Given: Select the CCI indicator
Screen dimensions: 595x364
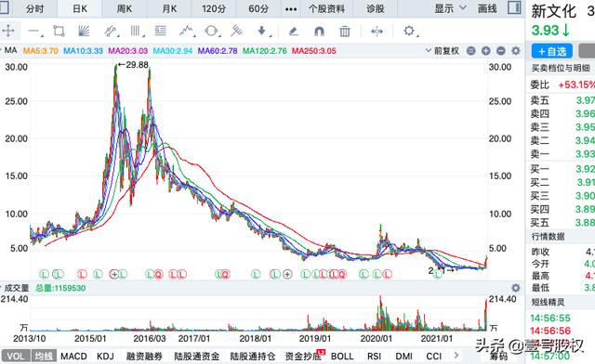Looking at the screenshot, I should (x=434, y=356).
